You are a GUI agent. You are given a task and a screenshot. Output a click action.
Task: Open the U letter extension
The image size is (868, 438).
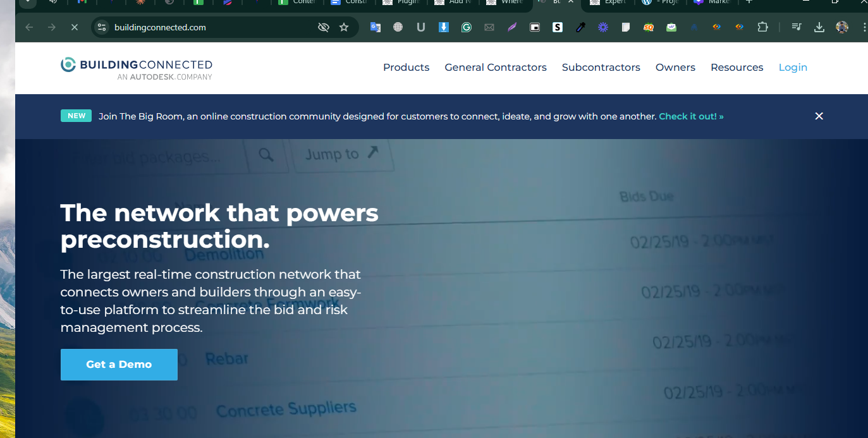click(420, 27)
